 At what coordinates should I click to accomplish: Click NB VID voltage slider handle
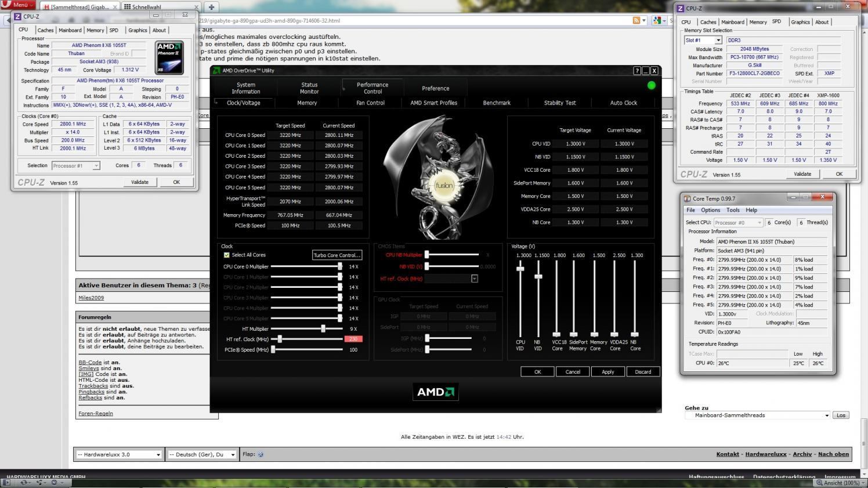538,276
